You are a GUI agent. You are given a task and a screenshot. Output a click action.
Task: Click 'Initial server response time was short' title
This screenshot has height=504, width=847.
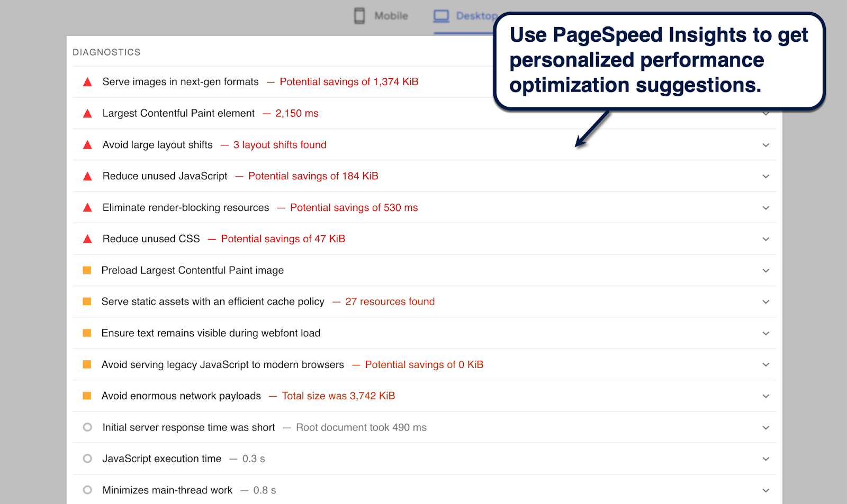(188, 427)
